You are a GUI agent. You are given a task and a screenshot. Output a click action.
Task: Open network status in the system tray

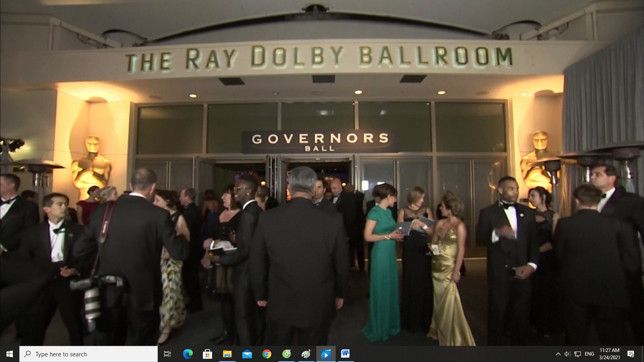pyautogui.click(x=578, y=354)
